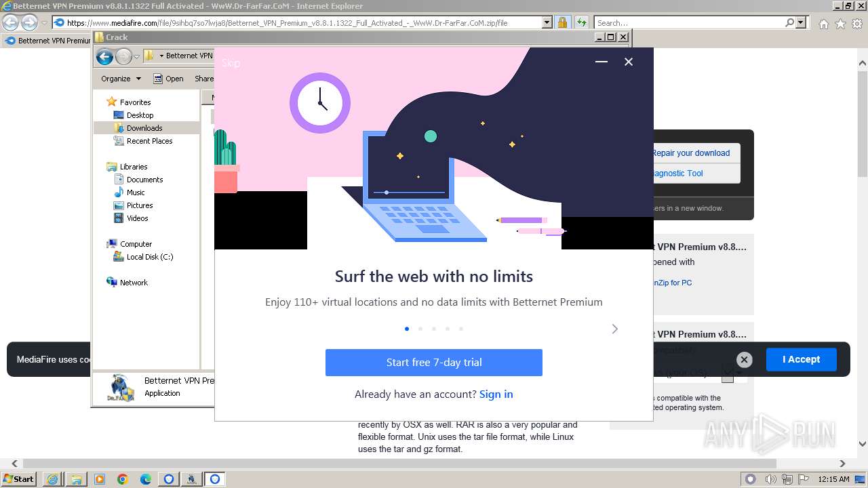The height and width of the screenshot is (488, 868).
Task: Click the mediafire URL address field
Action: coord(303,22)
